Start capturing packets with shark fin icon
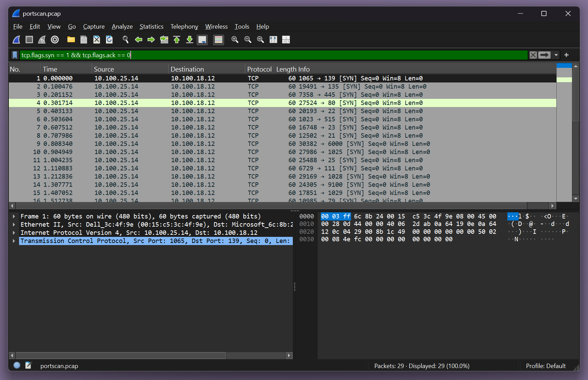This screenshot has width=588, height=380. [x=16, y=40]
